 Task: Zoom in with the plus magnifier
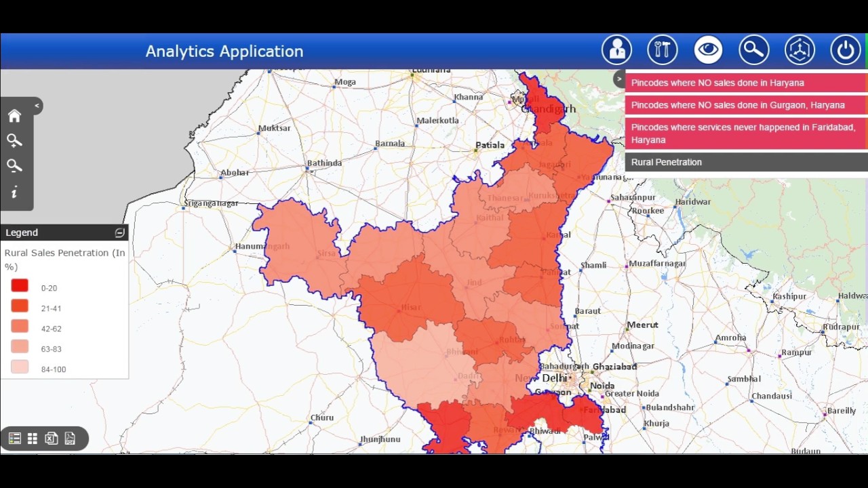coord(14,141)
